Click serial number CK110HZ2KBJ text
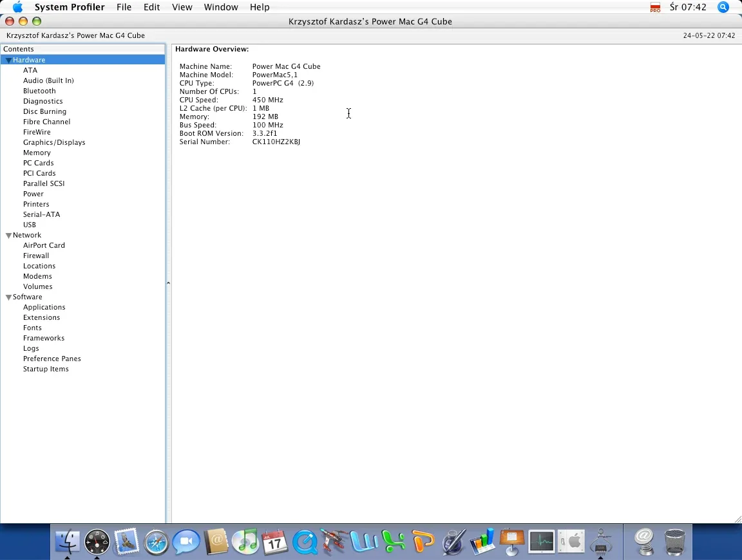 [x=276, y=142]
